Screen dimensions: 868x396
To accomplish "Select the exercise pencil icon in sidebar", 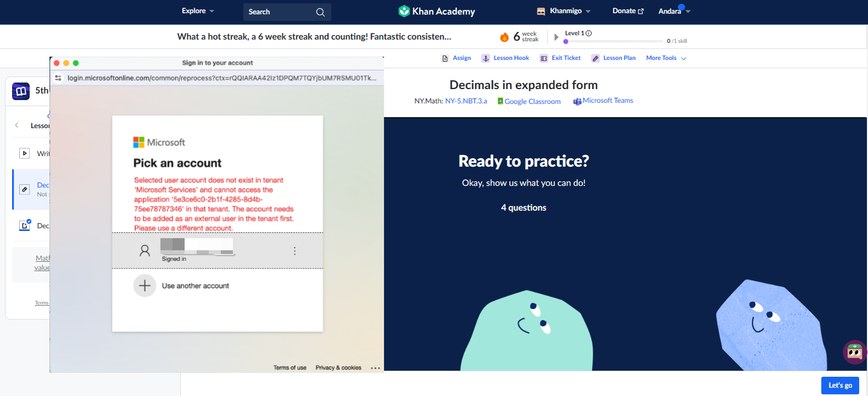I will pos(24,189).
